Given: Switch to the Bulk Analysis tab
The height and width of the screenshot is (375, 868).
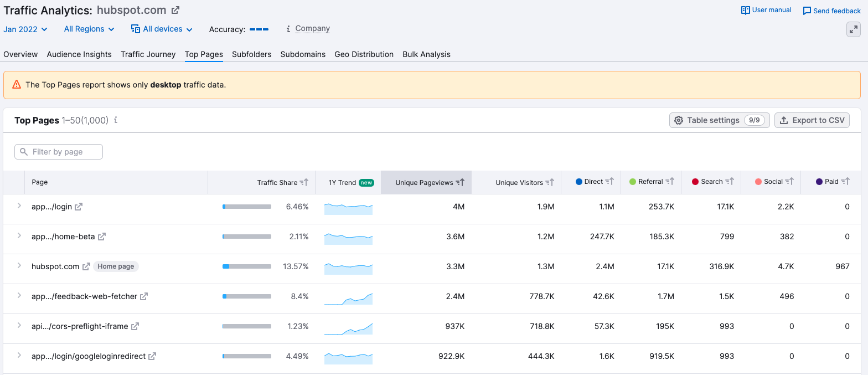Looking at the screenshot, I should tap(427, 54).
